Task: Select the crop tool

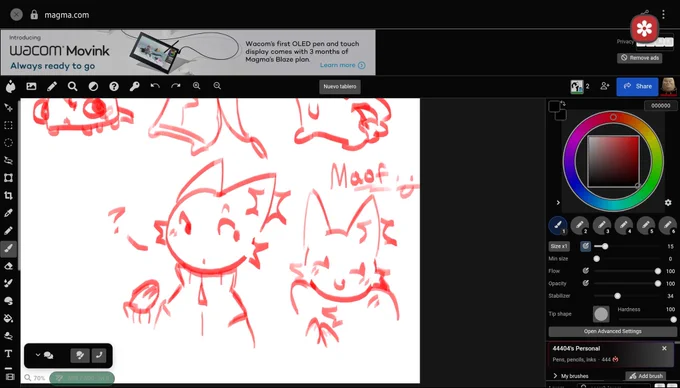Action: [8, 196]
